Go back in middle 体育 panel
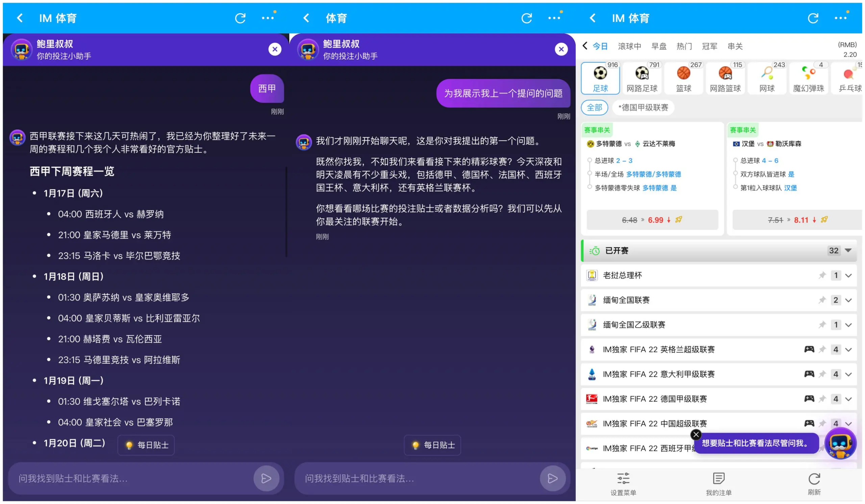The image size is (865, 504). click(306, 18)
